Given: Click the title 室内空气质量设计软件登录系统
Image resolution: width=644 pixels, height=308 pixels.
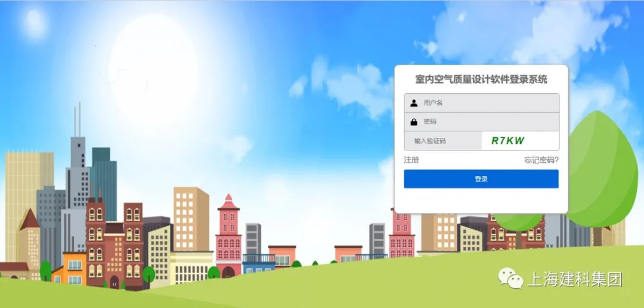Looking at the screenshot, I should (481, 79).
